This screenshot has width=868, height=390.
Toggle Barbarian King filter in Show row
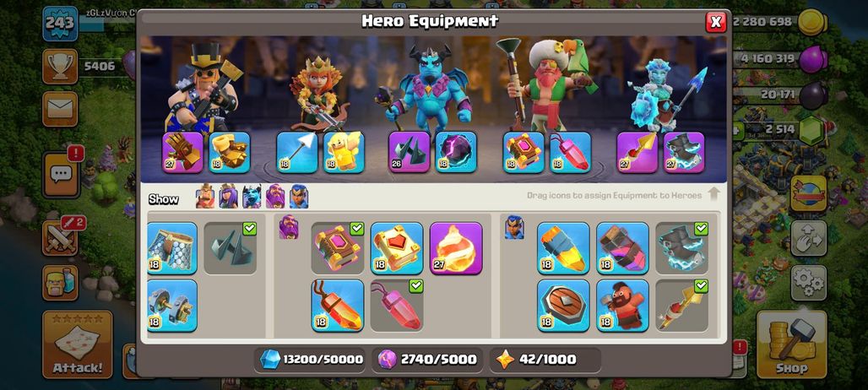coord(205,197)
